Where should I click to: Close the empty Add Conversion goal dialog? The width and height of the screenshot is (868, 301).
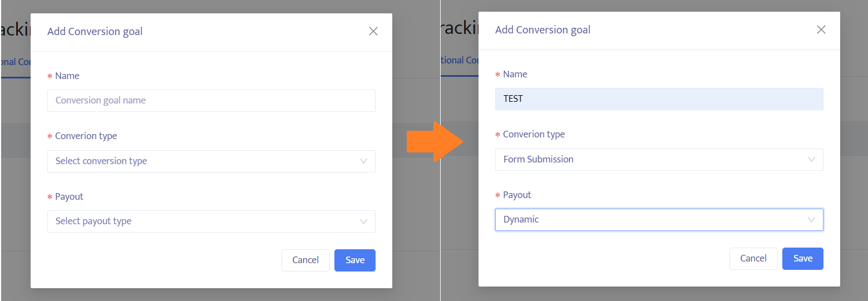pyautogui.click(x=373, y=32)
